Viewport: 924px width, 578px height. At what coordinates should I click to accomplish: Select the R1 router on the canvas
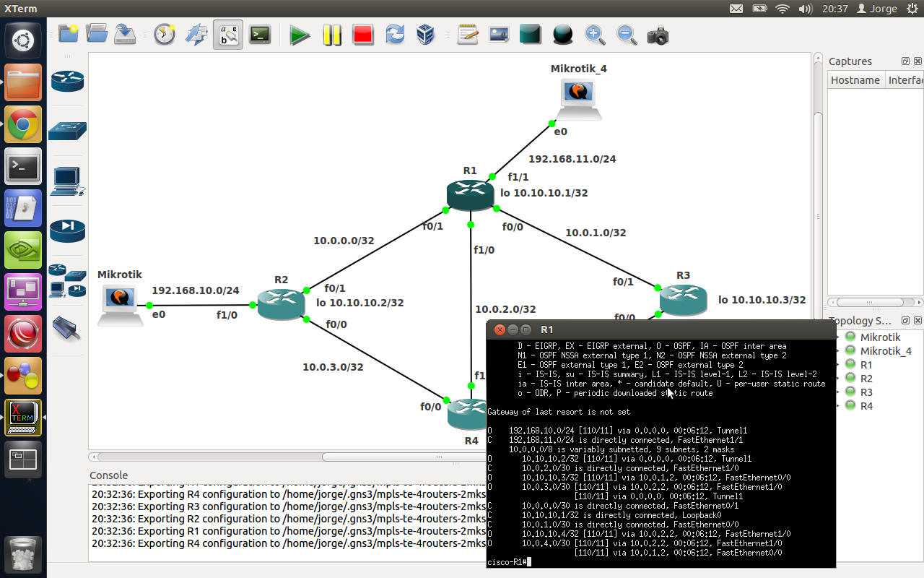point(470,195)
